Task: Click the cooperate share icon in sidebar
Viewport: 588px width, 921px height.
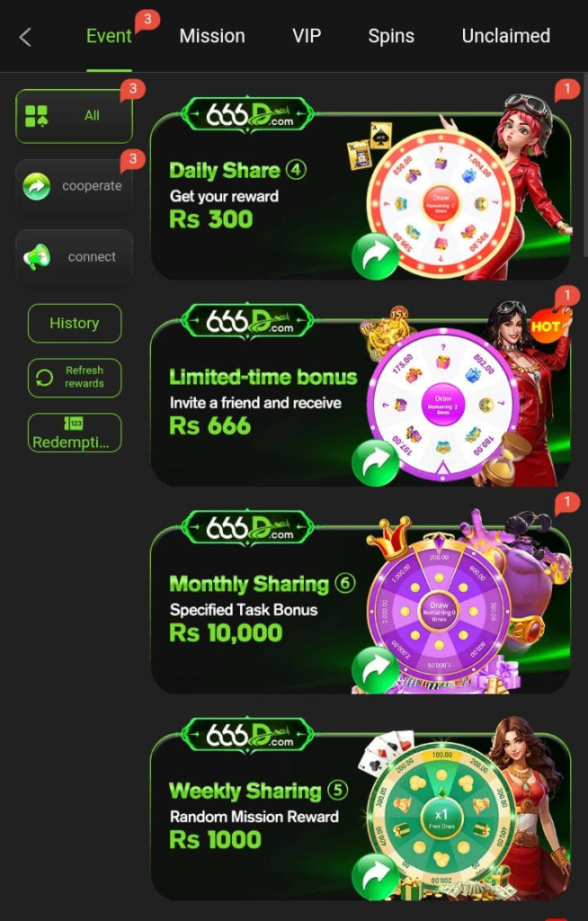Action: tap(37, 186)
